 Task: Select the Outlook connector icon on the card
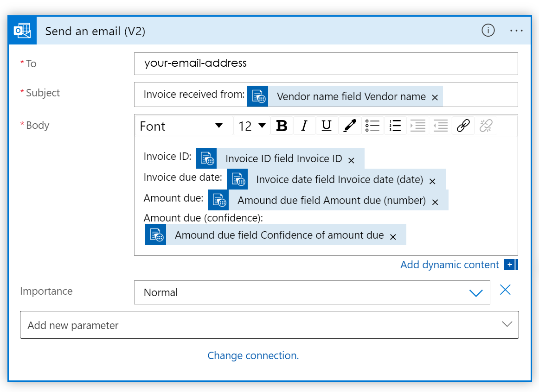tap(22, 30)
